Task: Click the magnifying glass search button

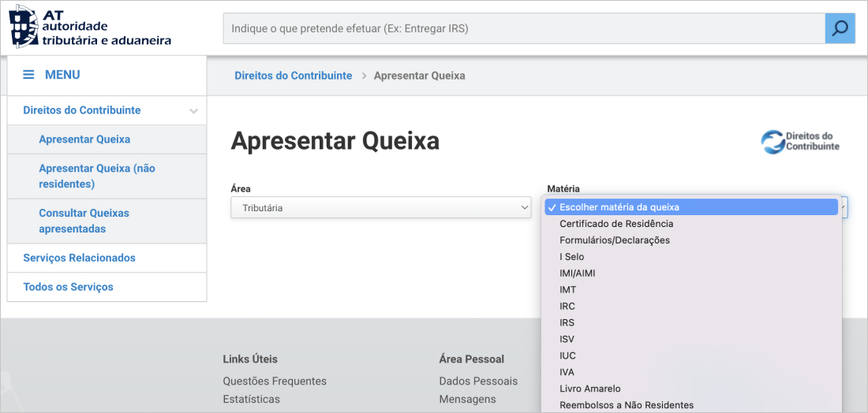Action: [x=840, y=28]
